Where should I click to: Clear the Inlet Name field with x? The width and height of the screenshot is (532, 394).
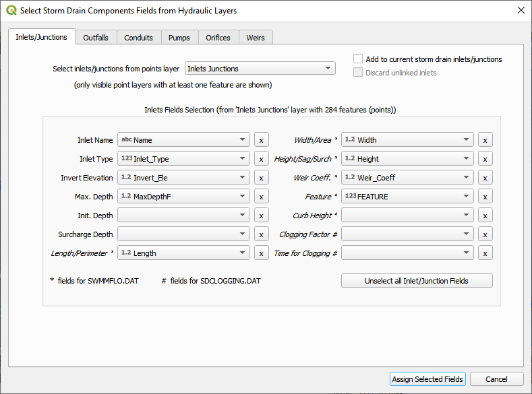[x=262, y=140]
